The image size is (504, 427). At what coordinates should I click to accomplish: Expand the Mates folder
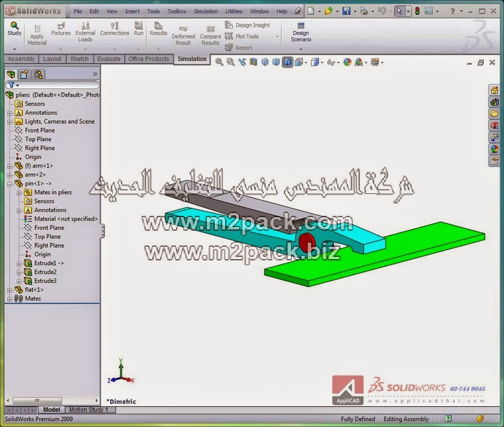(x=9, y=299)
